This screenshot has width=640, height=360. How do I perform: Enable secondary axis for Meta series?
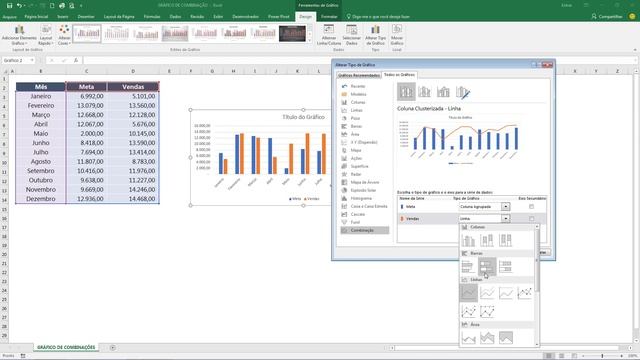tap(531, 207)
